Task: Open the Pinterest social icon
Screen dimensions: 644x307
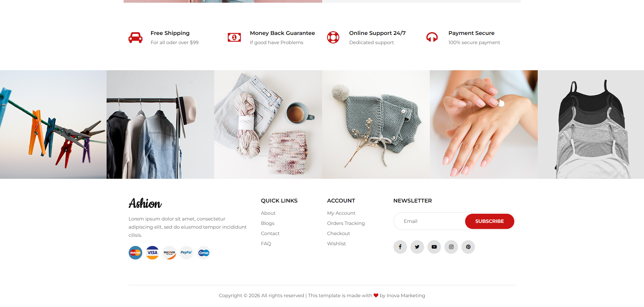Action: tap(468, 247)
